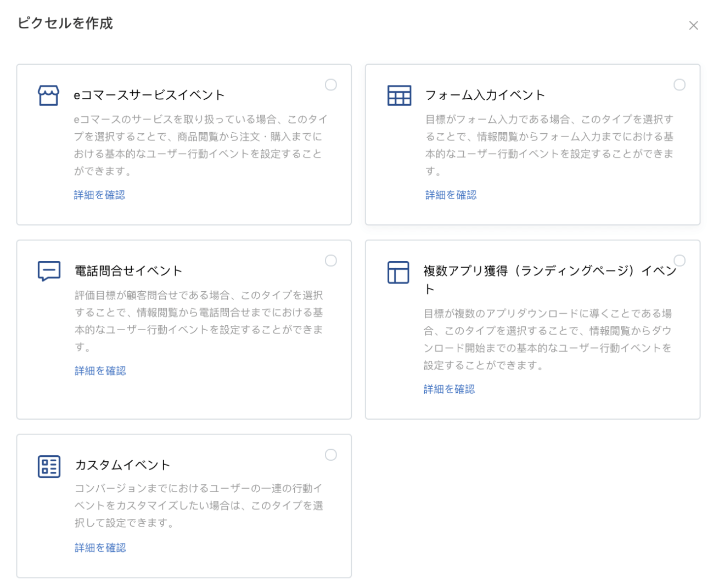Viewport: 719px width, 588px height.
Task: Click the 複数アプリ獲得（ランディングページ）イベント heading
Action: click(x=550, y=280)
